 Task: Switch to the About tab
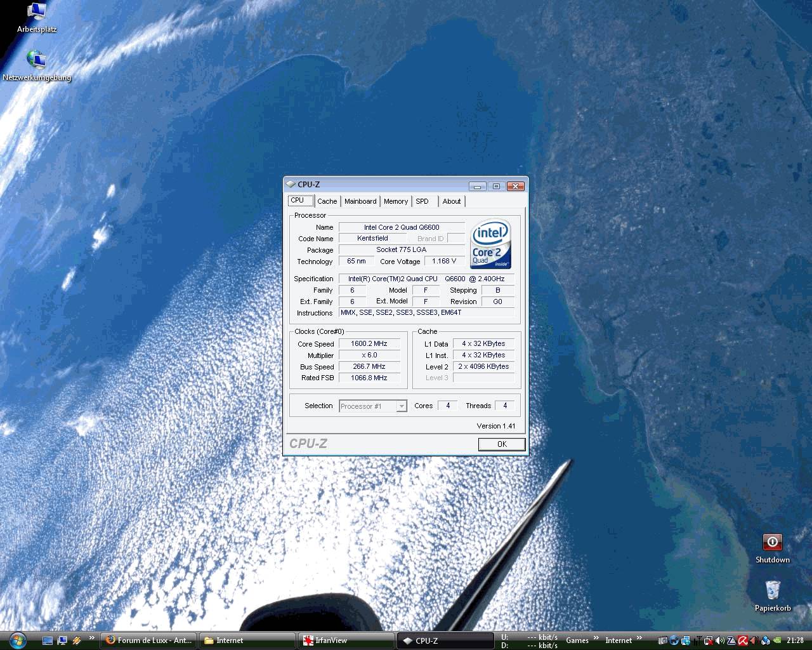(x=452, y=201)
